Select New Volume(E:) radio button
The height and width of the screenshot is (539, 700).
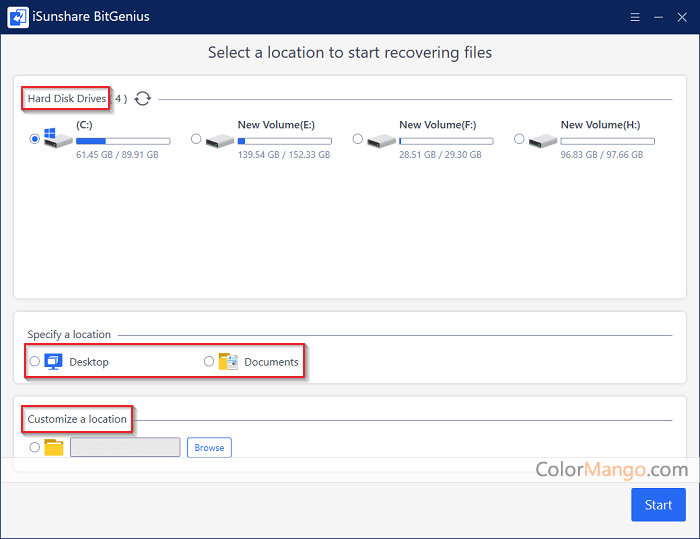click(196, 139)
